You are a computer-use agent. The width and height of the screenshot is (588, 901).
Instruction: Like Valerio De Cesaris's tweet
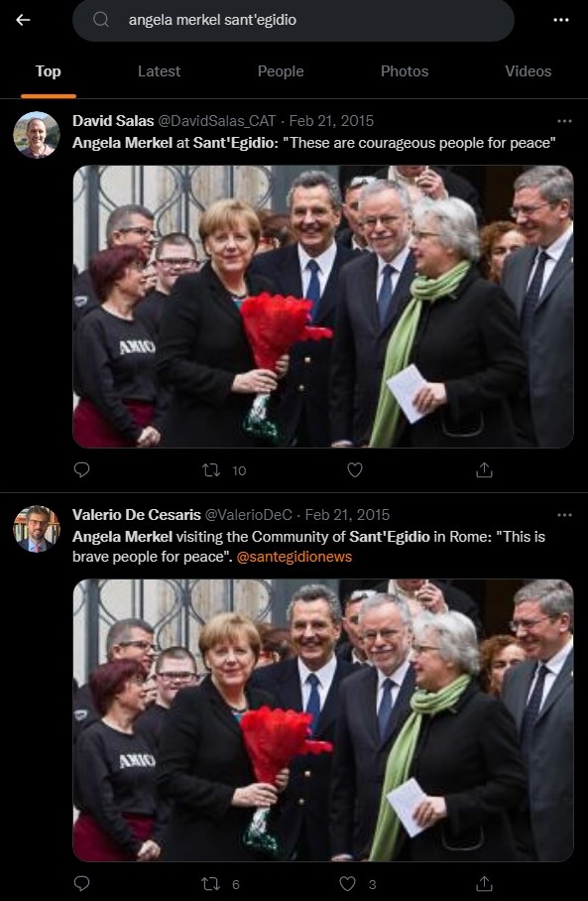(347, 883)
